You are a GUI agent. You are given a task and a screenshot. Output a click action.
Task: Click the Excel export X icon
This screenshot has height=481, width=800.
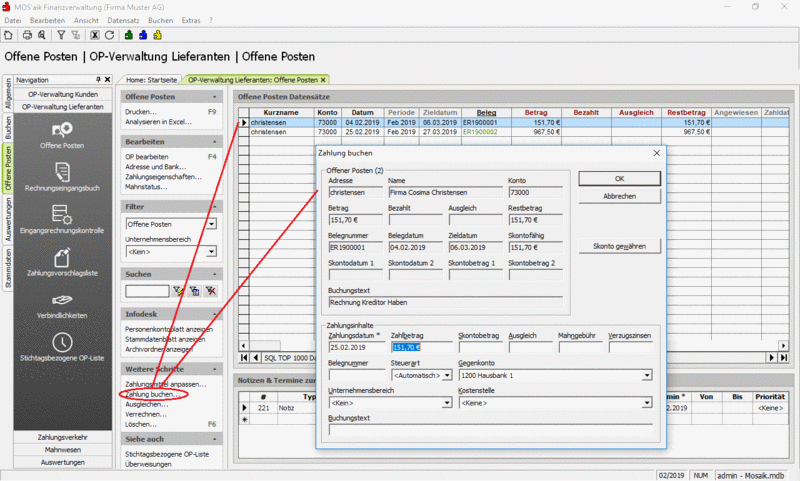95,35
